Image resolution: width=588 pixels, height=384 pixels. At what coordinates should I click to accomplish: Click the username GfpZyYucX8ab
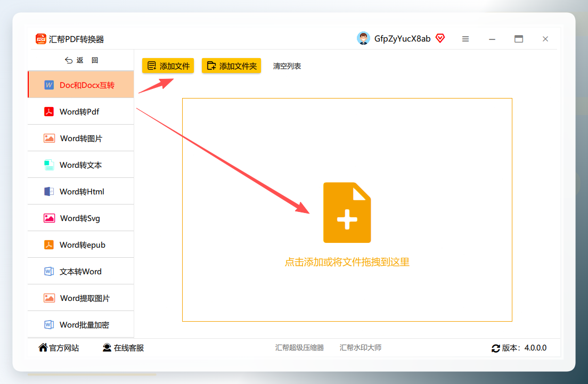tap(402, 39)
